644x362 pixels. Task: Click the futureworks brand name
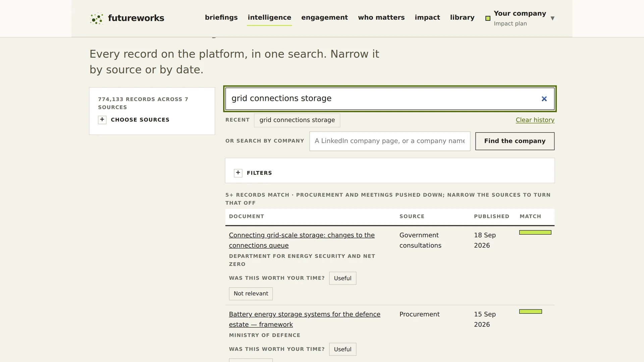pyautogui.click(x=136, y=18)
